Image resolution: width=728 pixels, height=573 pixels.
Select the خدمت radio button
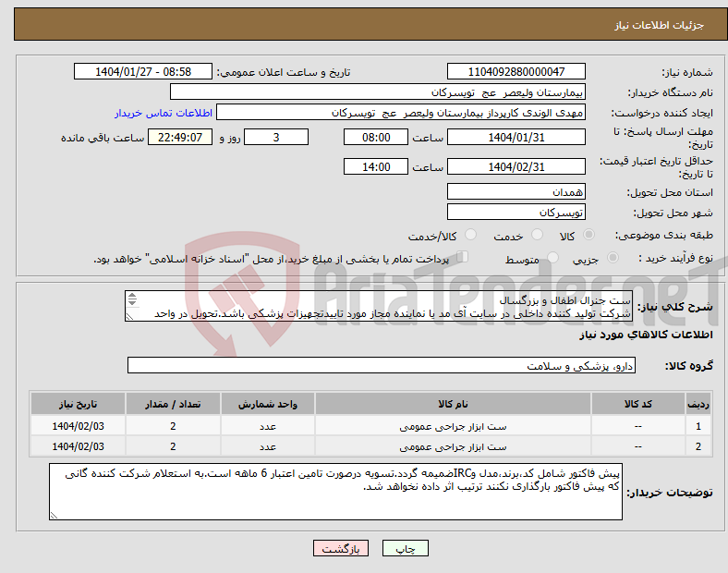point(537,235)
